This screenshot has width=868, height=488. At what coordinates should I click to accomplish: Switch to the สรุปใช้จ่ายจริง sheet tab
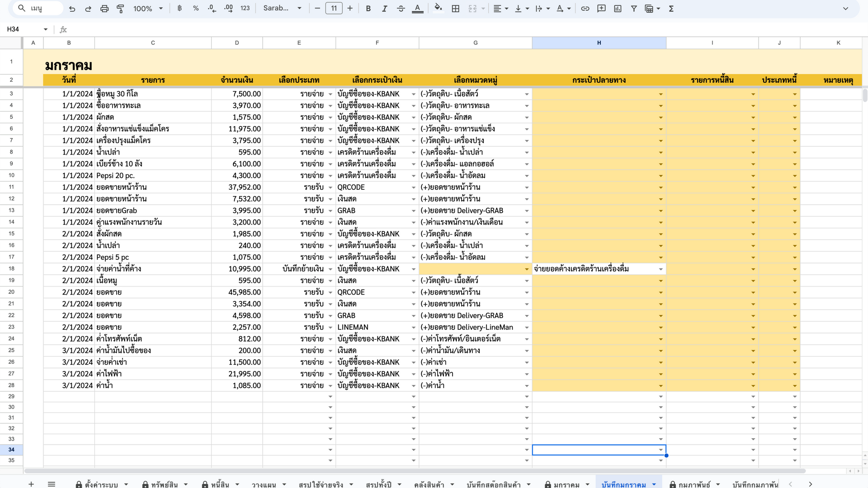[326, 484]
